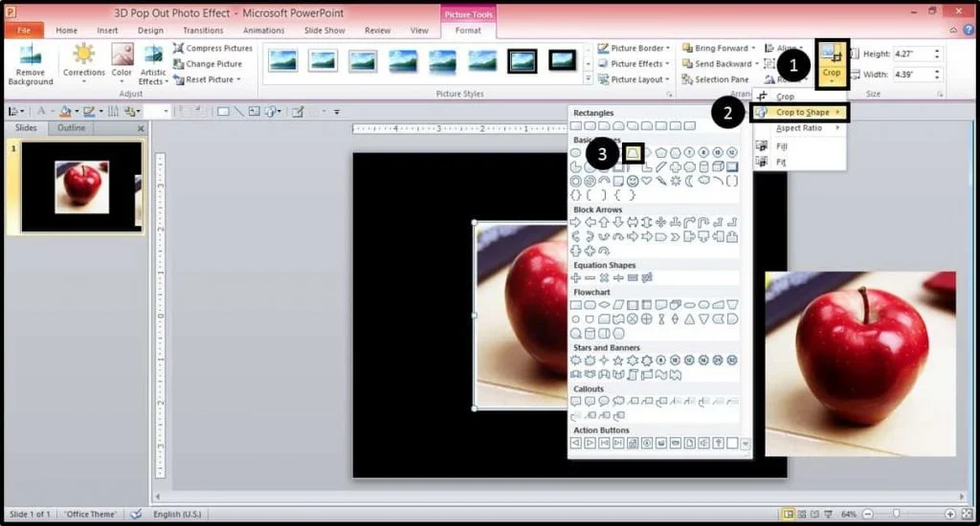The width and height of the screenshot is (980, 526).
Task: Click the Compress Pictures command
Action: coord(213,48)
